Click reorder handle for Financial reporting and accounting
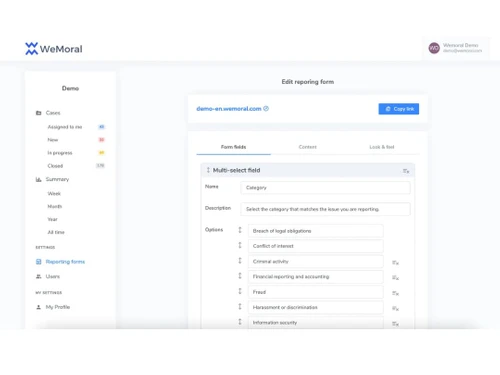Viewport: 500px width, 375px height. coord(240,276)
